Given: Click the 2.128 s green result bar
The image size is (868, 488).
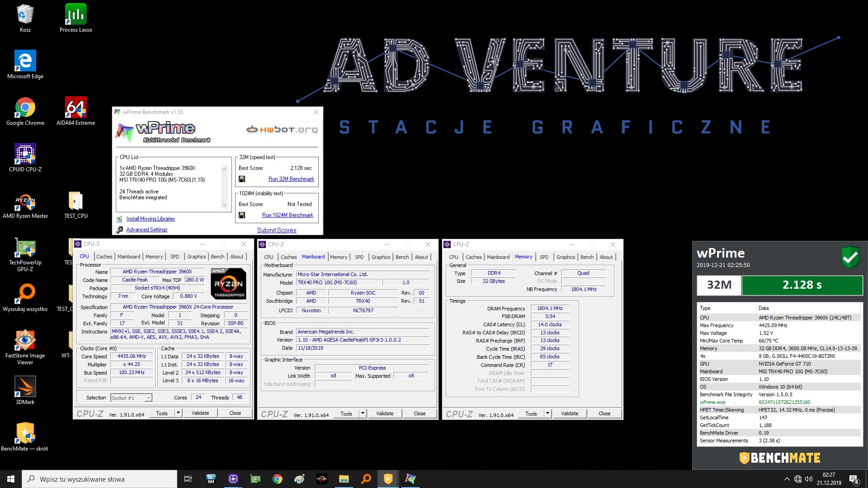Looking at the screenshot, I should tap(802, 285).
